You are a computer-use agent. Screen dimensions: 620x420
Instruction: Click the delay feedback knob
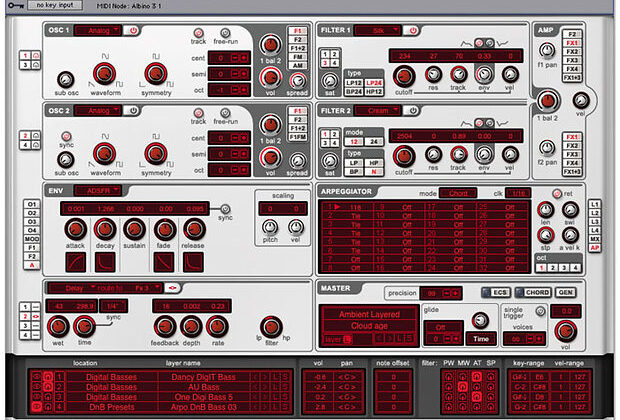pyautogui.click(x=164, y=327)
